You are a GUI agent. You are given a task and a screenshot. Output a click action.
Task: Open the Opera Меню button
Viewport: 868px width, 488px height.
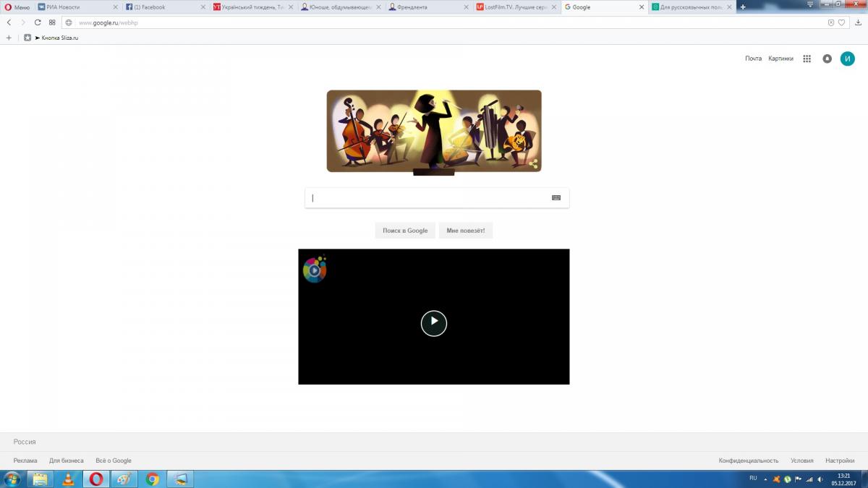pos(17,7)
